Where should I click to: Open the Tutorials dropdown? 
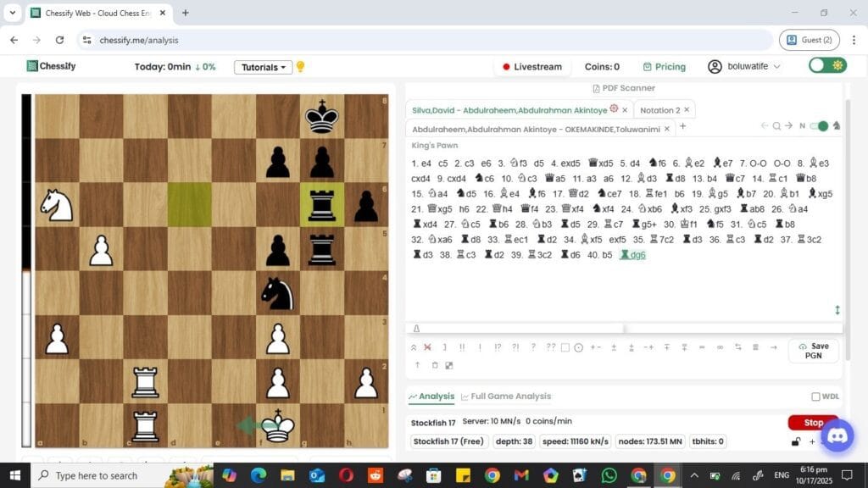click(x=263, y=67)
